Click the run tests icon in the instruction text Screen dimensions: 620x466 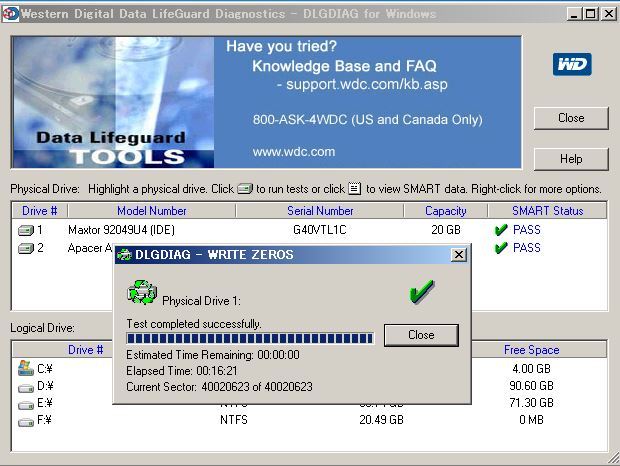coord(245,189)
